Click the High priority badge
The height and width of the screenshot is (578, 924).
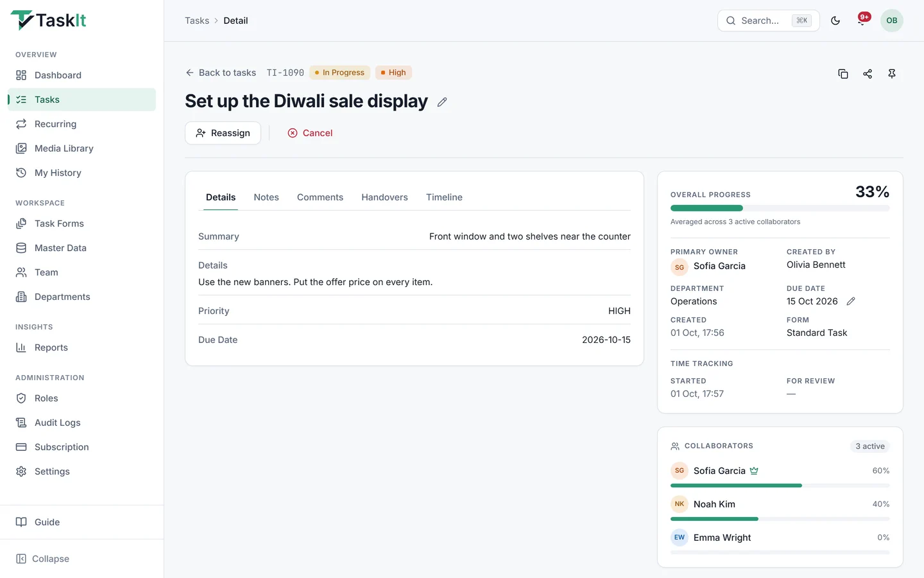point(393,73)
